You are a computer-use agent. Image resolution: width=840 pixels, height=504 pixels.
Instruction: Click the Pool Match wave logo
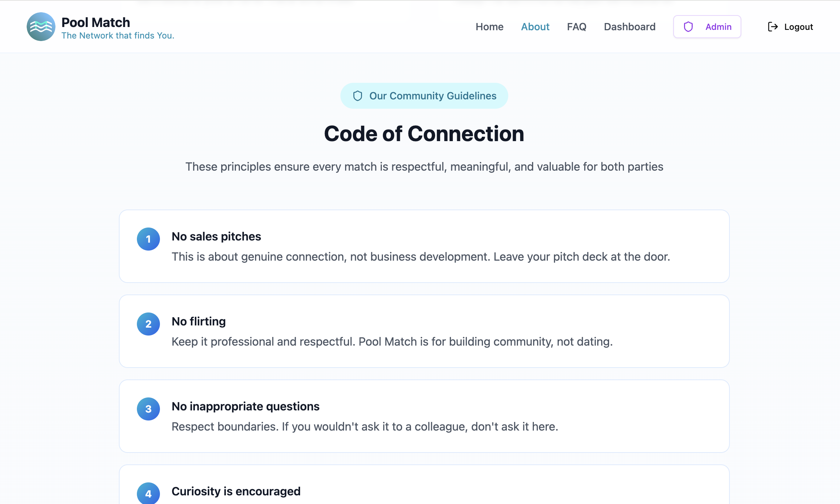click(x=41, y=27)
